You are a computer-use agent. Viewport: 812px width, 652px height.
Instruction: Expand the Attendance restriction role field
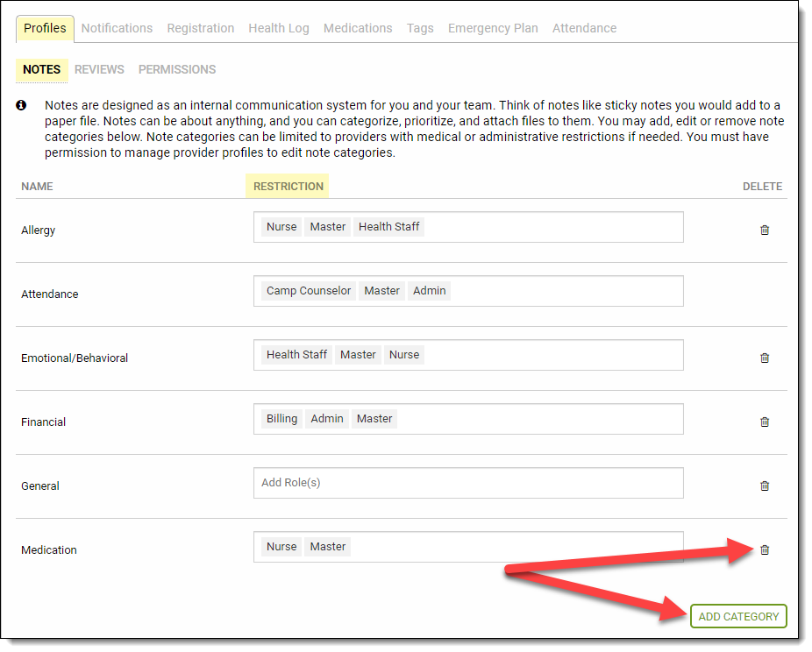pos(566,291)
